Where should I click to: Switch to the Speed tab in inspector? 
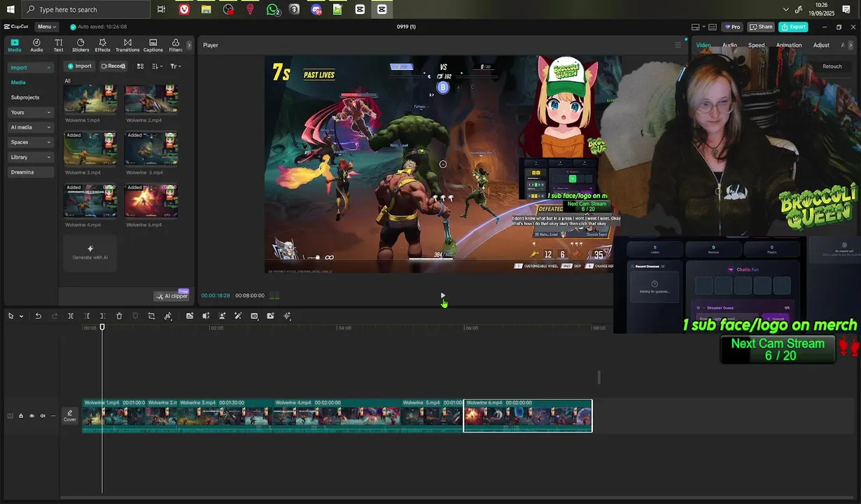(756, 45)
